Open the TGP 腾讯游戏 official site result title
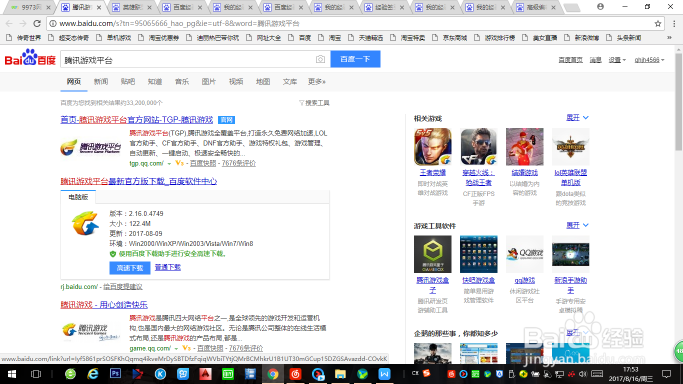 point(137,120)
